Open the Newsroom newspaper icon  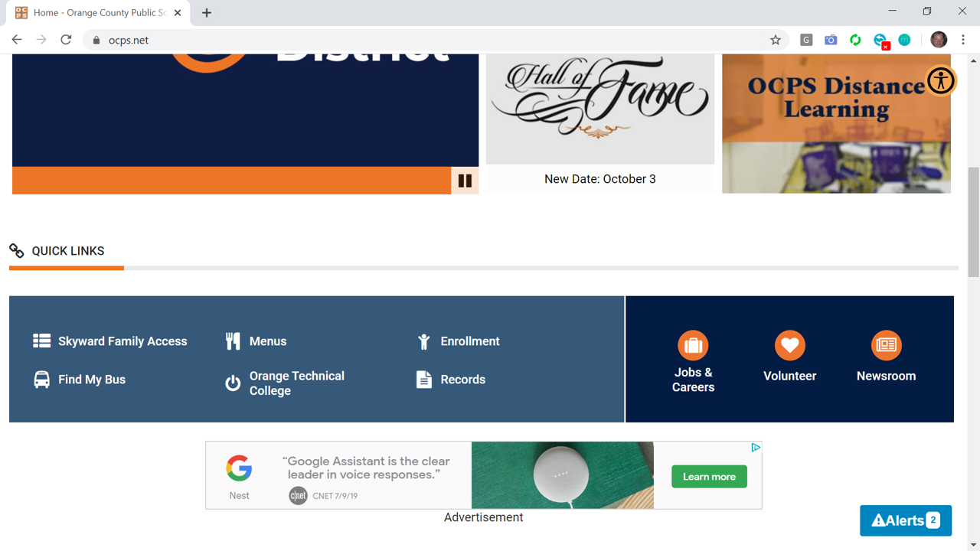886,345
